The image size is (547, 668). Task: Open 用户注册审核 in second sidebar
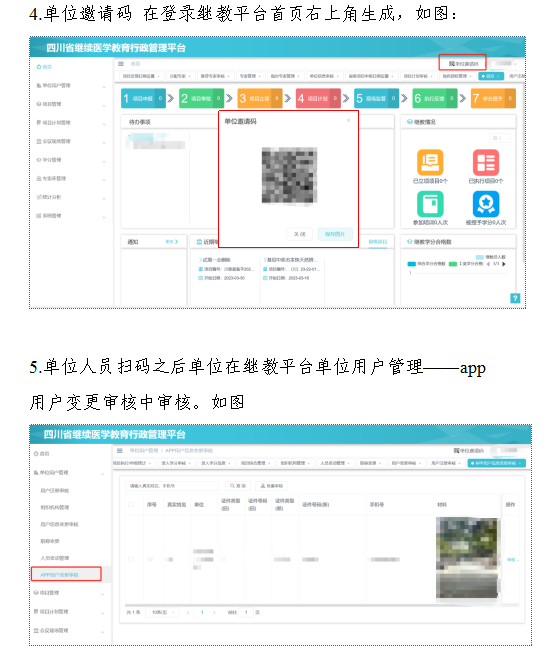point(55,490)
